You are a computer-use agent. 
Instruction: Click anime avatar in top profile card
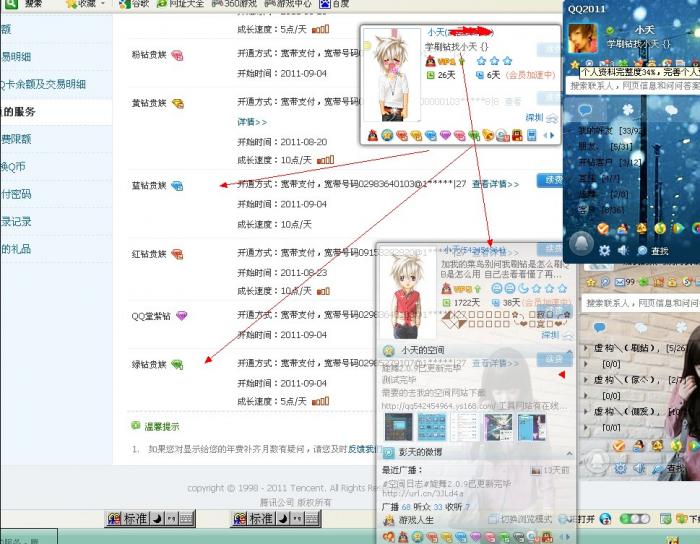[392, 75]
